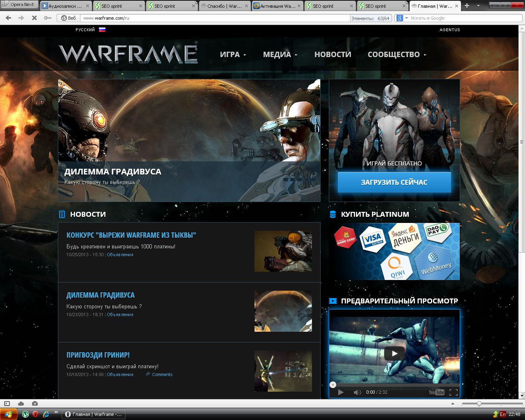Click the Comments speech bubble icon

point(148,374)
